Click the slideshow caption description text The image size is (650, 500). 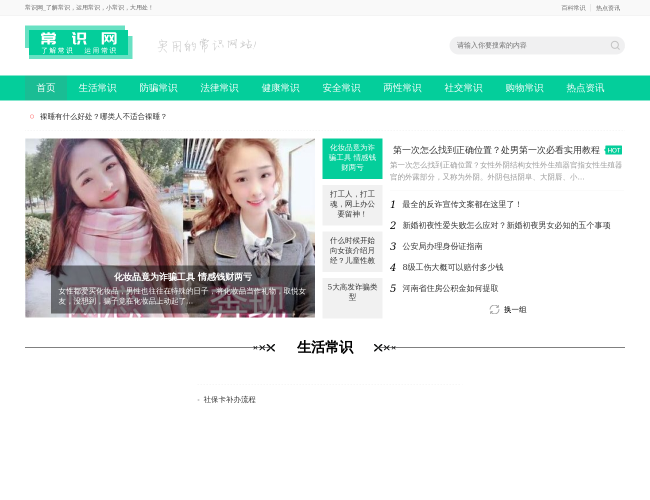(x=182, y=296)
